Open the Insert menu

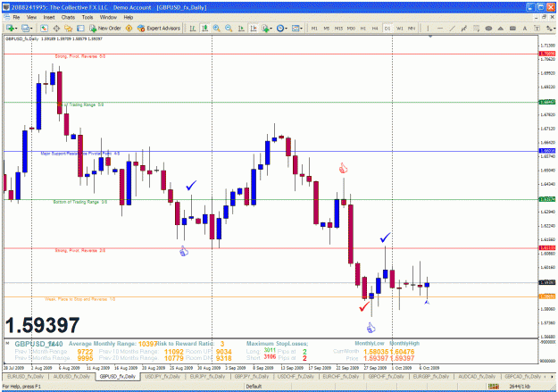click(49, 17)
